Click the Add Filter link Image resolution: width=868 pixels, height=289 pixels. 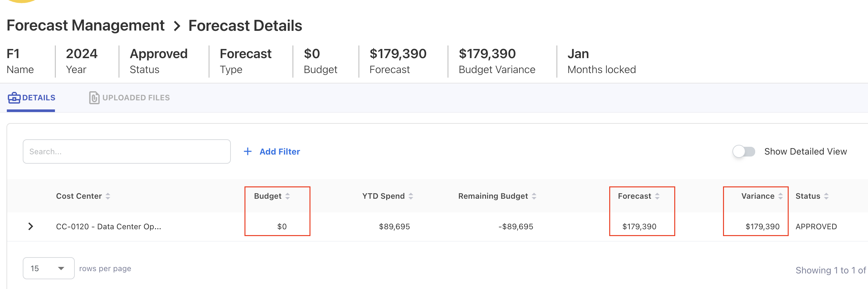click(x=280, y=152)
